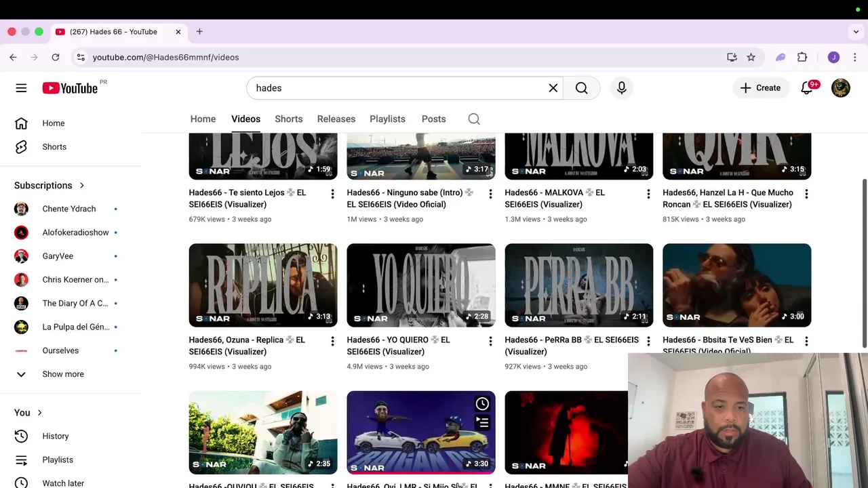
Task: Open options menu for Replica video
Action: pos(332,341)
